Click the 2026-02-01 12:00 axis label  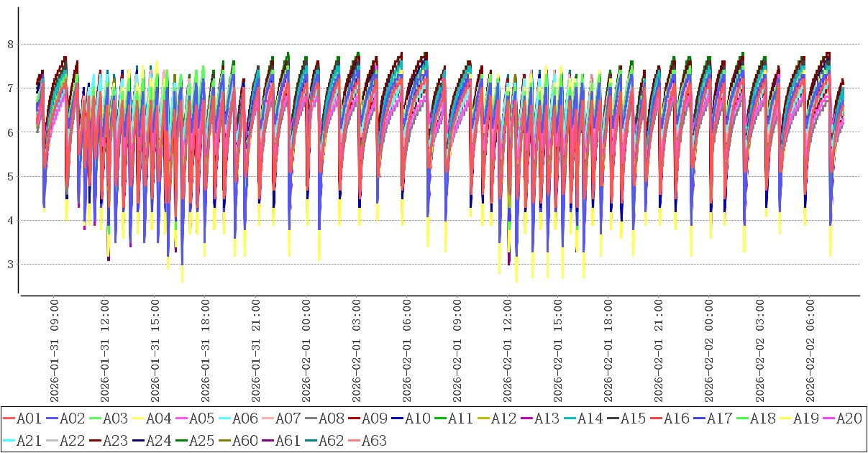(508, 352)
